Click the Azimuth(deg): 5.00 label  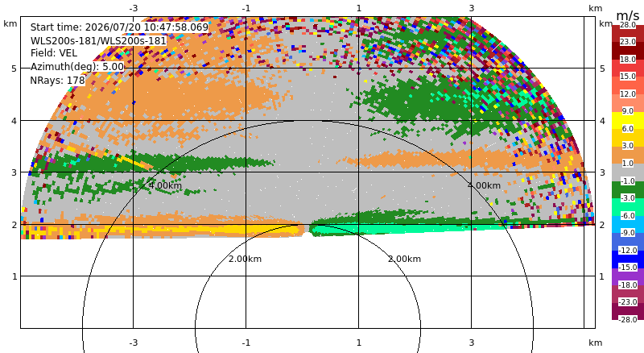click(x=76, y=67)
